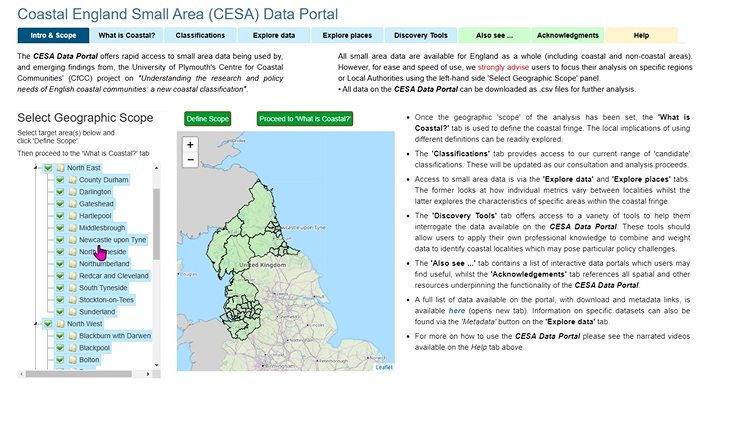Open the Explore places tab

pos(347,35)
